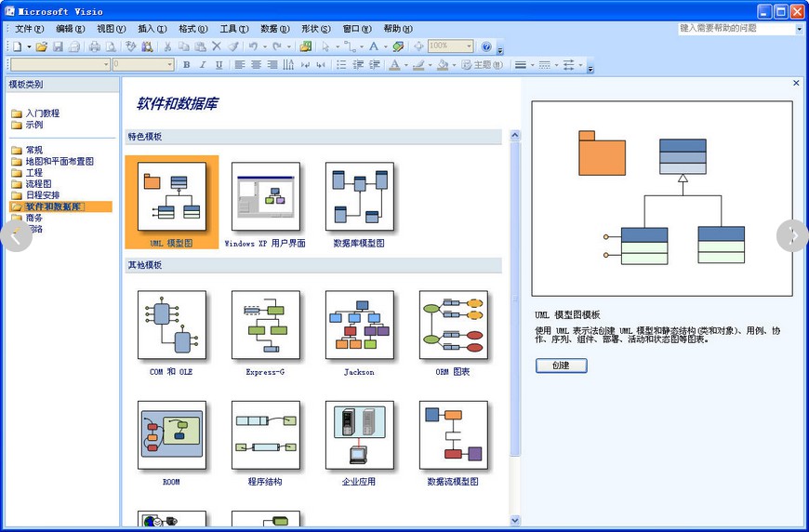Select 流程图 category in sidebar

[x=38, y=184]
